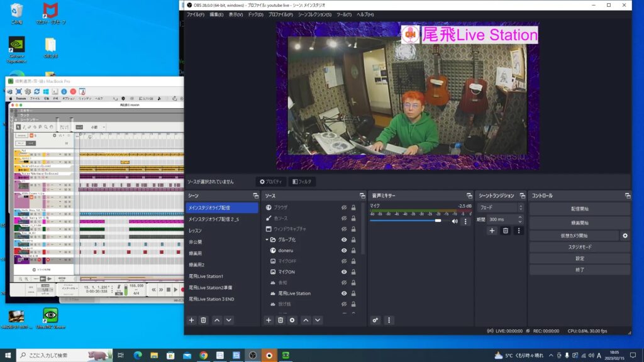This screenshot has width=644, height=362.
Task: Adjust the マイク volume slider
Action: [x=438, y=221]
